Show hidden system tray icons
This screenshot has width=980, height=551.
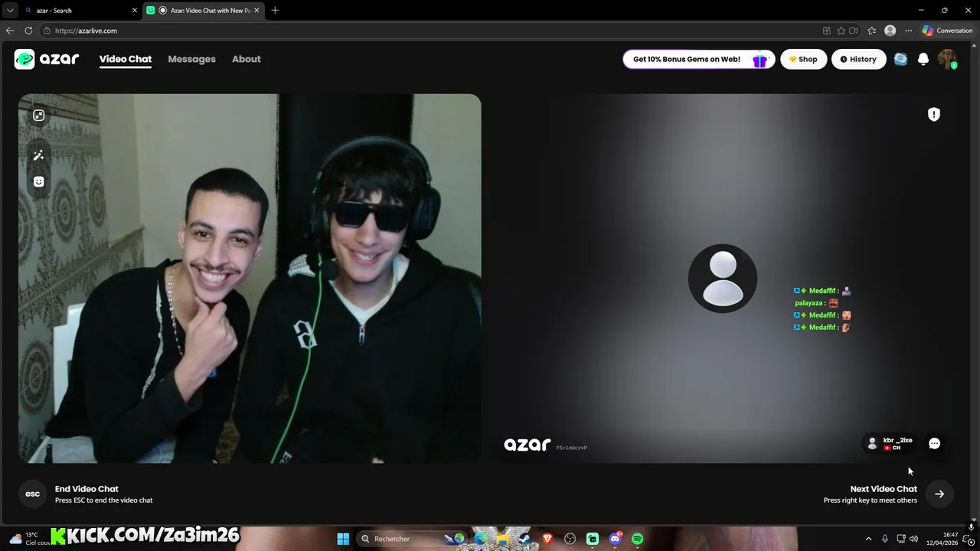point(868,539)
